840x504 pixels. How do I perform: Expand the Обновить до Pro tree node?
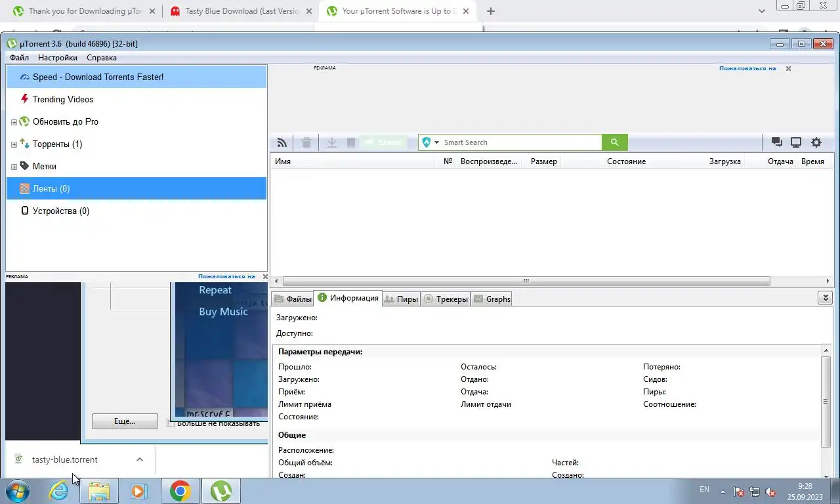pyautogui.click(x=14, y=122)
